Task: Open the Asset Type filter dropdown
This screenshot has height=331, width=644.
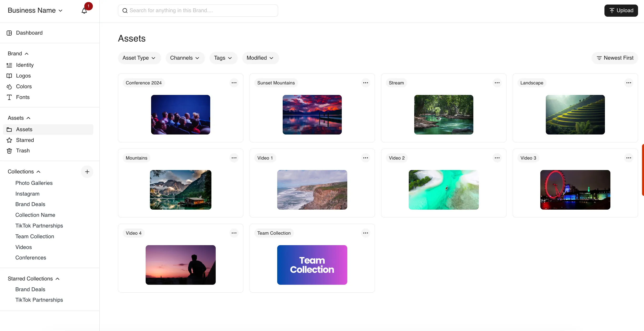Action: 139,58
